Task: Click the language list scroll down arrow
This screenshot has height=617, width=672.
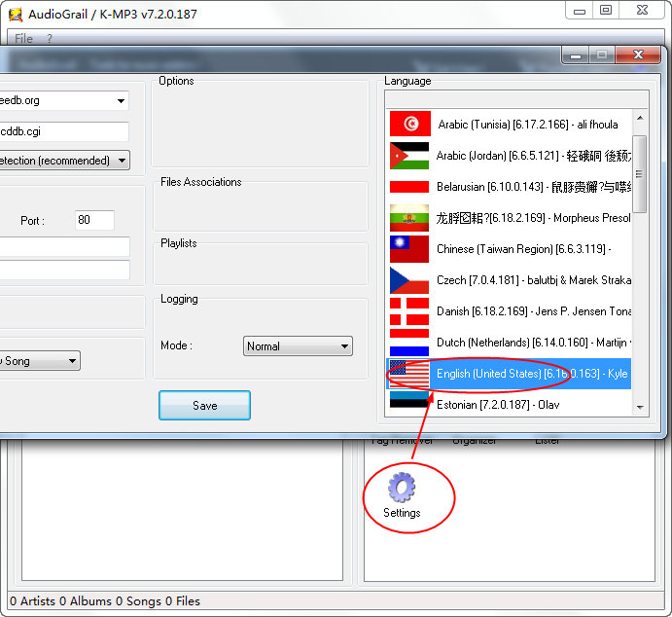Action: point(640,408)
